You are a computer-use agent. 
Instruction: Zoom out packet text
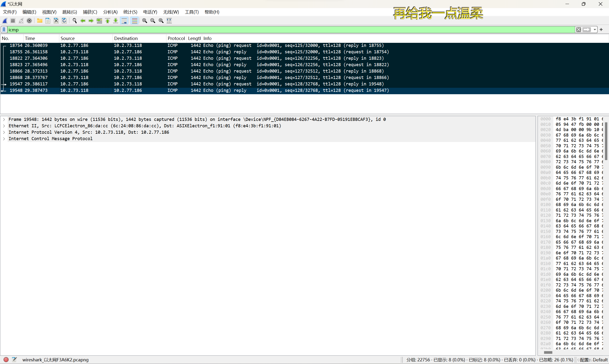(x=153, y=21)
